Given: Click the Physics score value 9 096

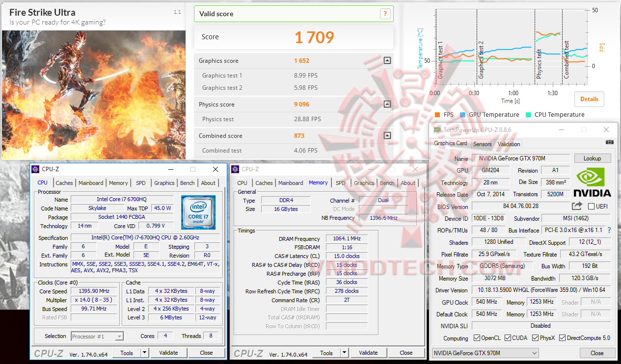Looking at the screenshot, I should click(302, 104).
